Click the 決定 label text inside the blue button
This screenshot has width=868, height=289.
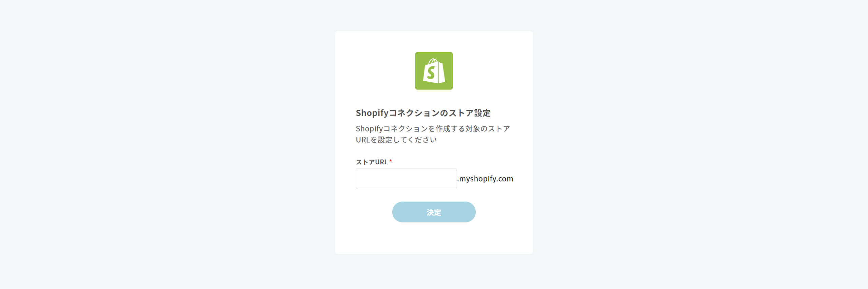pos(434,212)
